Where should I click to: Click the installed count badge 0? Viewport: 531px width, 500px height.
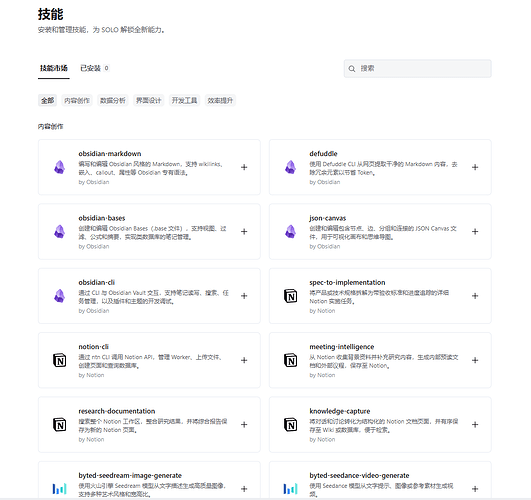(106, 68)
